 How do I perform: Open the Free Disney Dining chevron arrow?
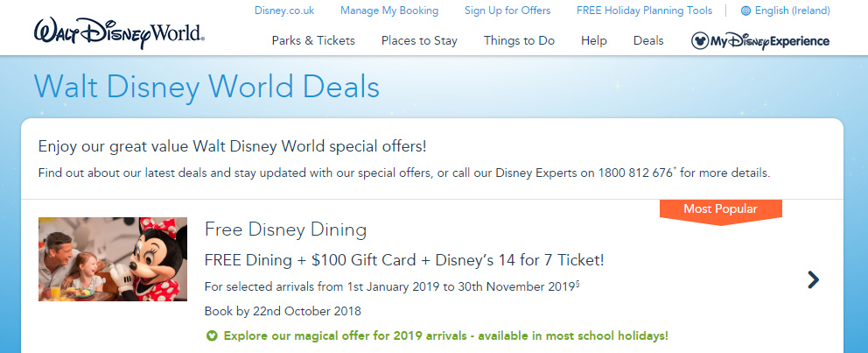pyautogui.click(x=813, y=279)
